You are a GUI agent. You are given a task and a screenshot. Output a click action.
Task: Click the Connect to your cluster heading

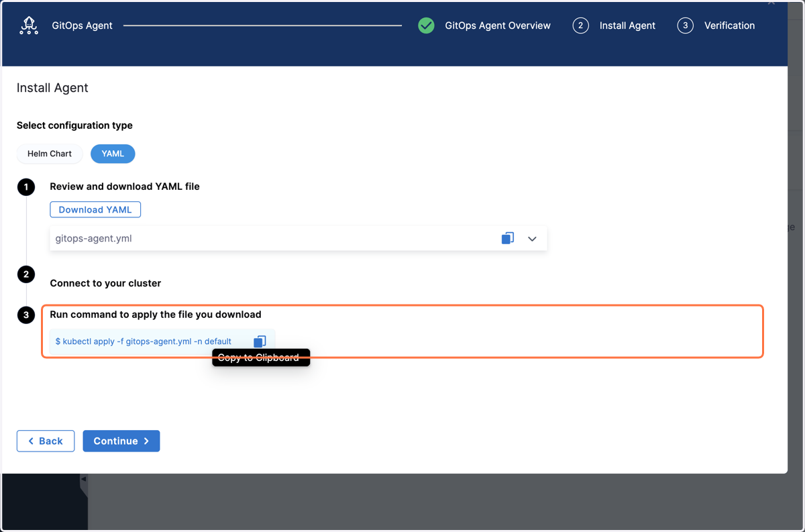pyautogui.click(x=105, y=283)
